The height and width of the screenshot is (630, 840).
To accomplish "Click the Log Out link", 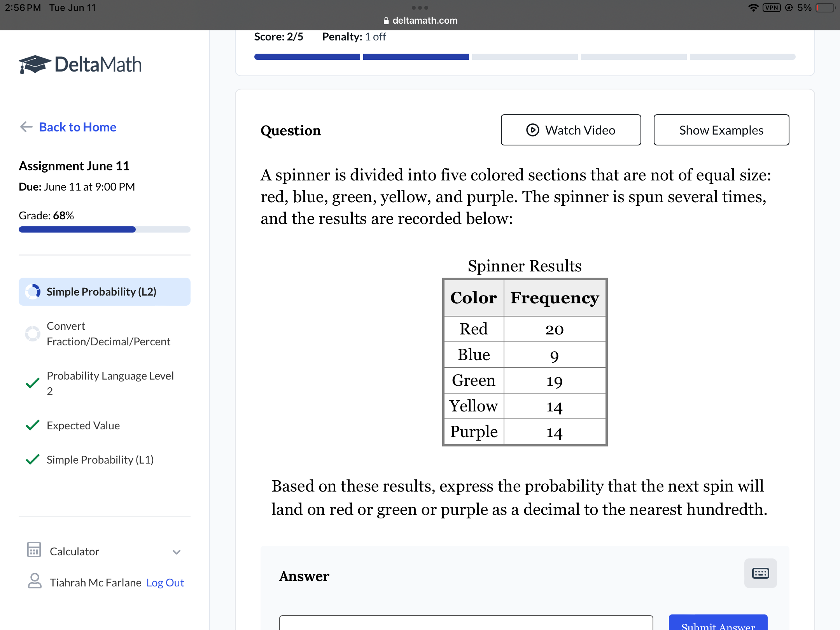I will (x=165, y=583).
